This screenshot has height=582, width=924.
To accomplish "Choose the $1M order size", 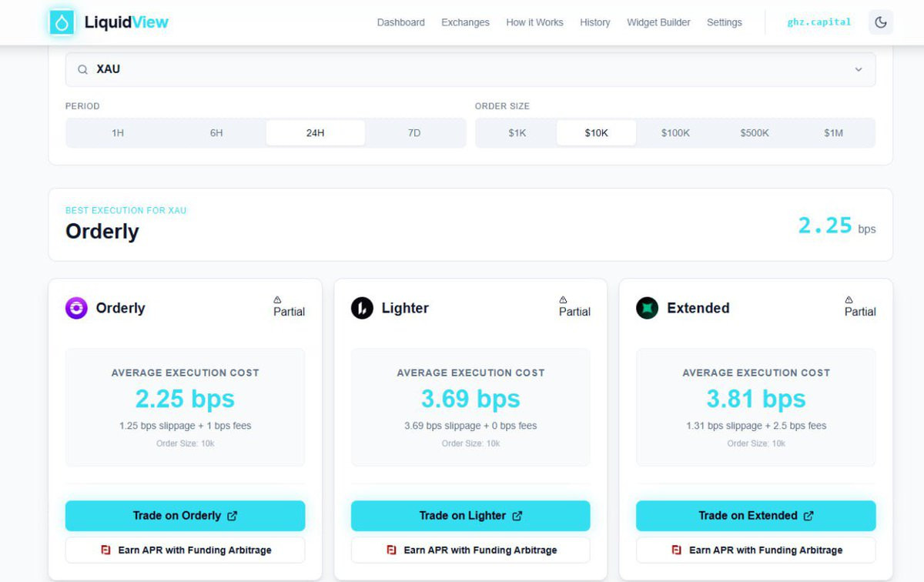I will pyautogui.click(x=834, y=133).
